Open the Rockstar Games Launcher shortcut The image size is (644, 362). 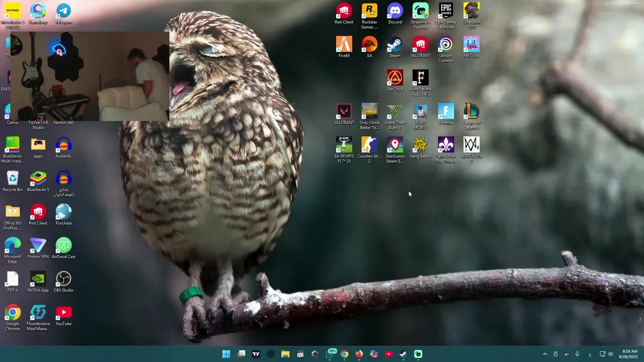[369, 16]
